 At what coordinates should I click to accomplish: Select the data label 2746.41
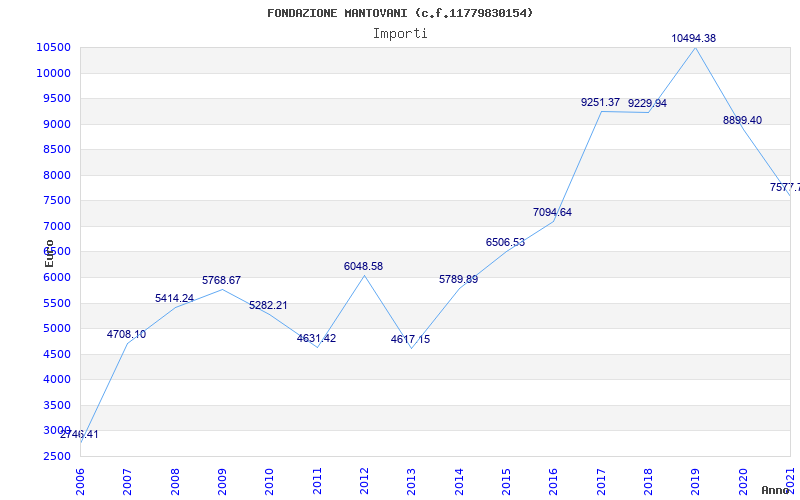coord(79,435)
